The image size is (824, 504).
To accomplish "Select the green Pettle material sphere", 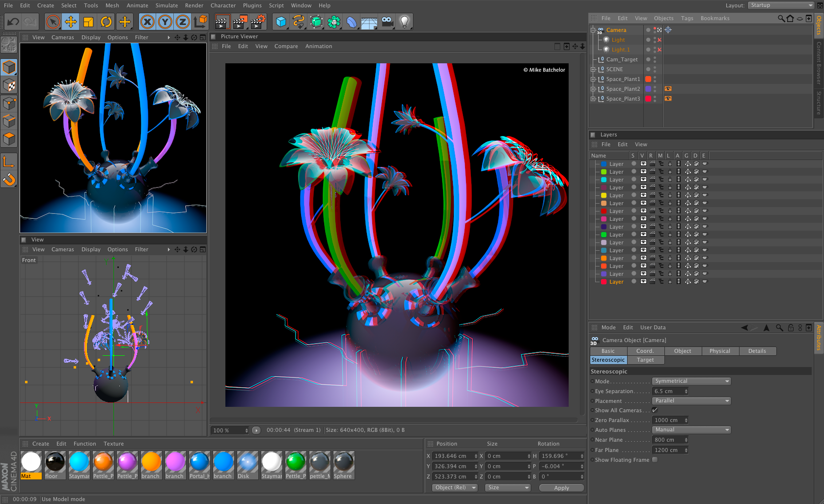I will (x=296, y=465).
